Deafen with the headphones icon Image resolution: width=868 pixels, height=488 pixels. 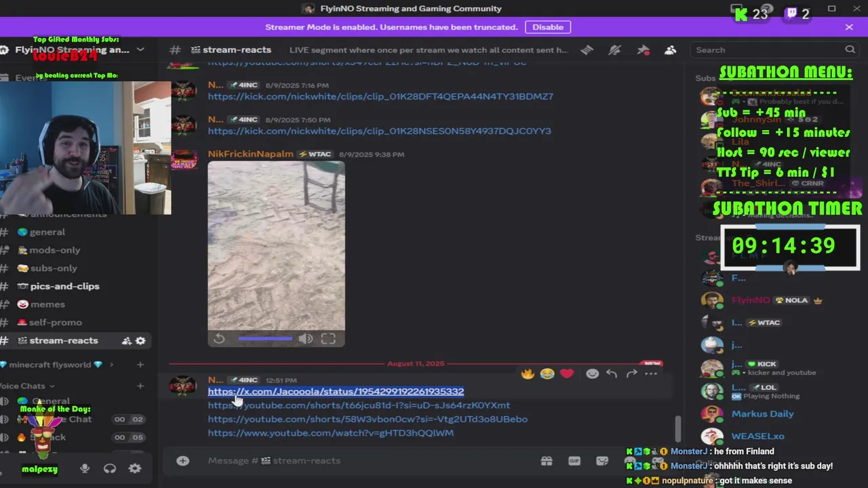point(110,468)
